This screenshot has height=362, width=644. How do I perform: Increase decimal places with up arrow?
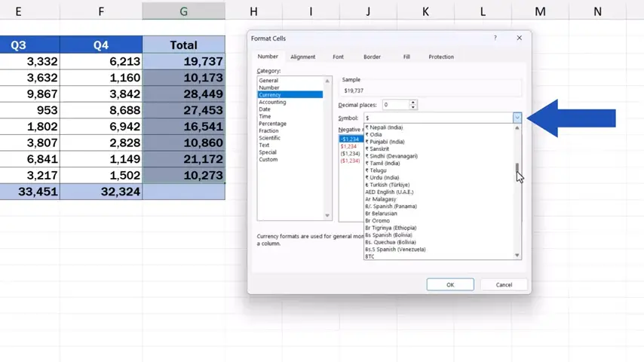point(413,103)
